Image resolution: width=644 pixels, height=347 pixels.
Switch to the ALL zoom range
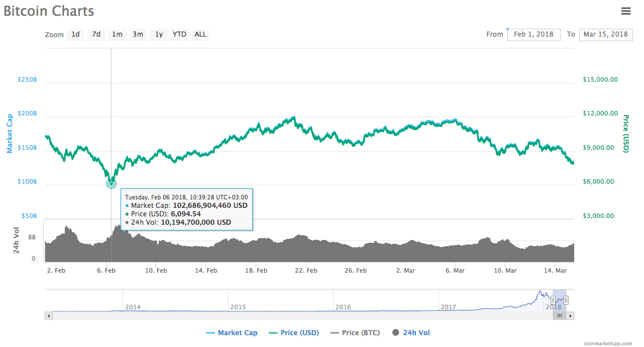[x=200, y=34]
